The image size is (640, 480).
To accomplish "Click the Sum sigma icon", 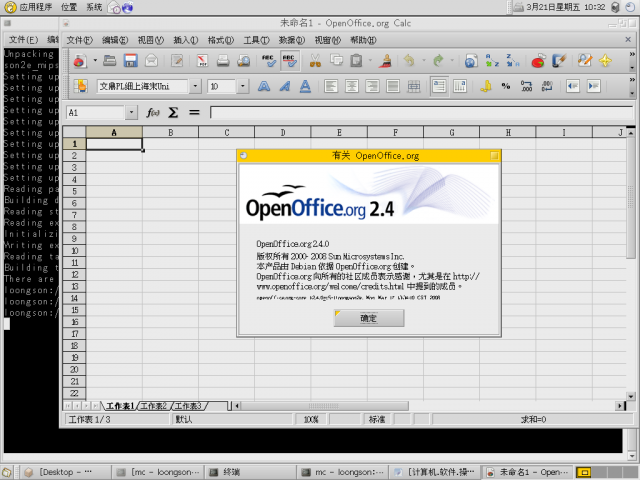I will (x=173, y=113).
